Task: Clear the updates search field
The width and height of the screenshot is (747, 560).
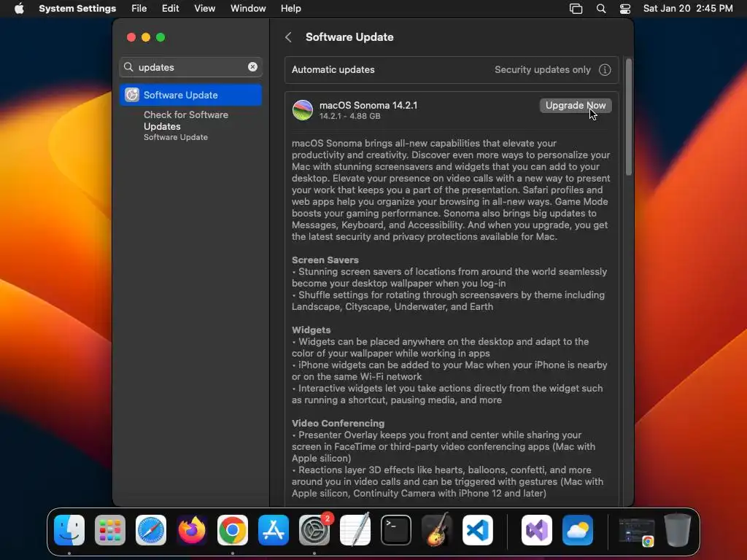Action: coord(252,67)
